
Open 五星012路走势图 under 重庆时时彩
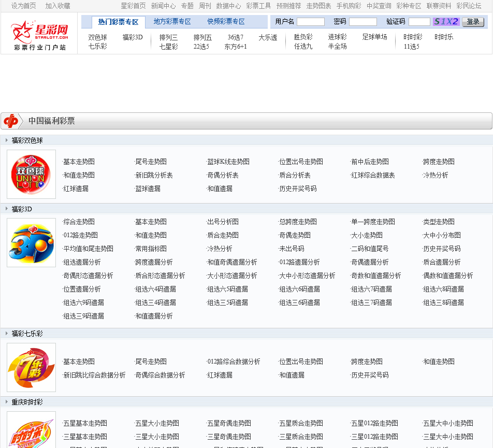pyautogui.click(x=374, y=423)
